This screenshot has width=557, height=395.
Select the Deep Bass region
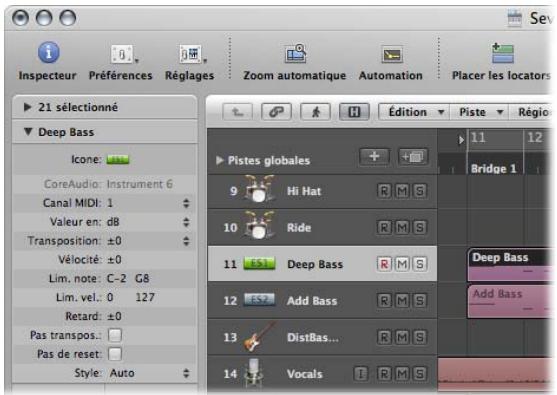(x=510, y=265)
